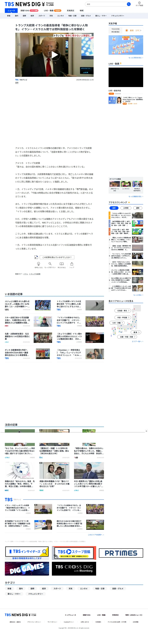Expand 近畿・中国・四国 area news

127,337
